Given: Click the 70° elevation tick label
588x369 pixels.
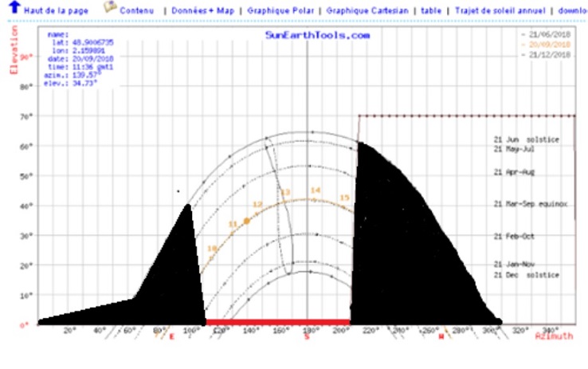Looking at the screenshot, I should tap(26, 116).
